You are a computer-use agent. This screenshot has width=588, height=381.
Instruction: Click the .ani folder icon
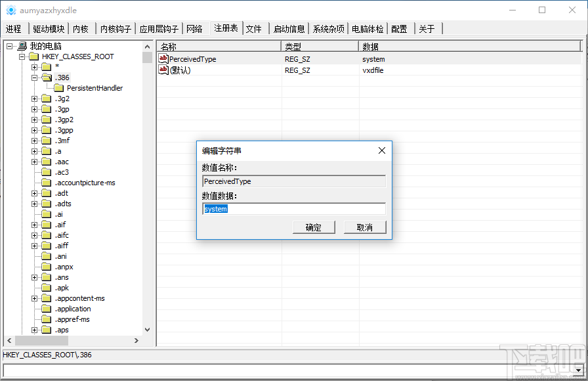tap(47, 256)
